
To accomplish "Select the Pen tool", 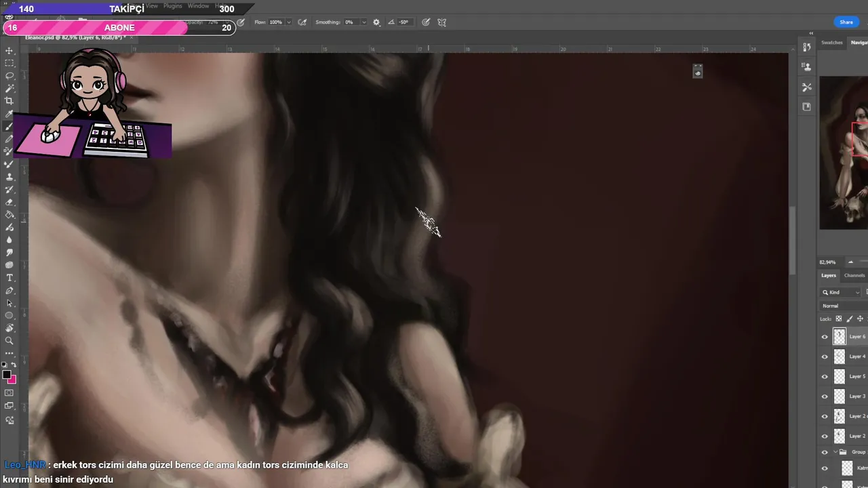I will click(x=9, y=290).
